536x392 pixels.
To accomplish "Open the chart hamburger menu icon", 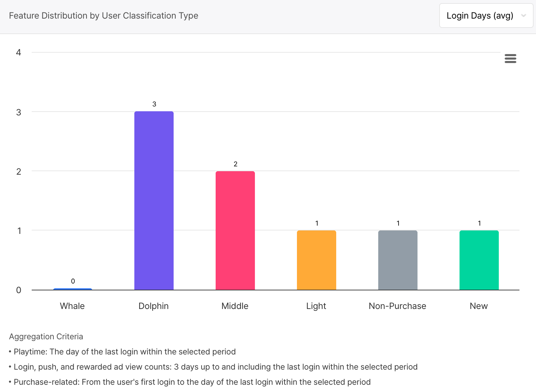I will (510, 59).
